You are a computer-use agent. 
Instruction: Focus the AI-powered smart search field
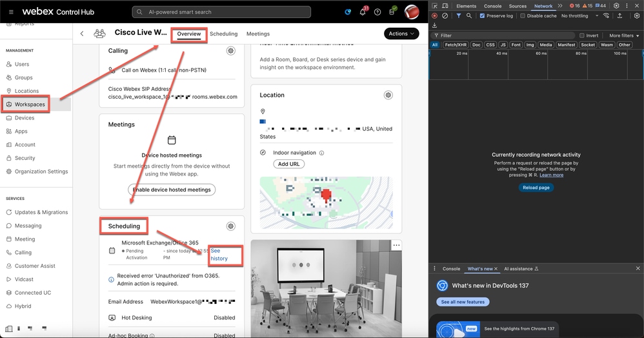click(x=221, y=12)
